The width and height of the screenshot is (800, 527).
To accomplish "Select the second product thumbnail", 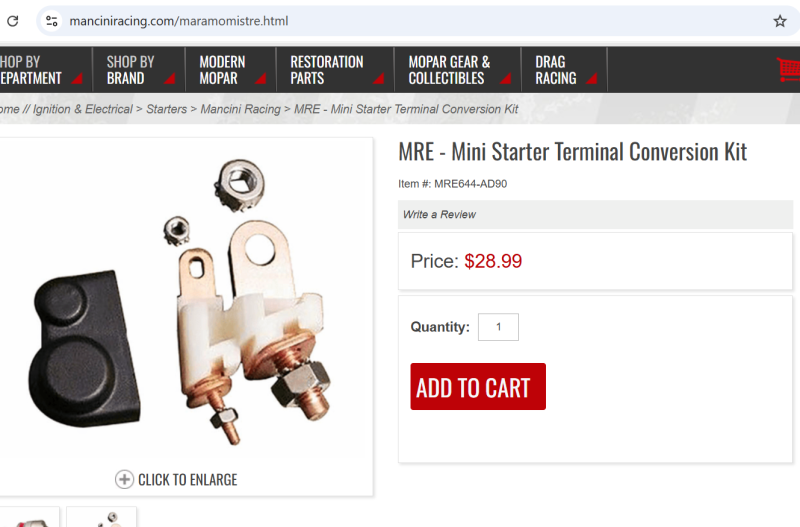I will 101,518.
